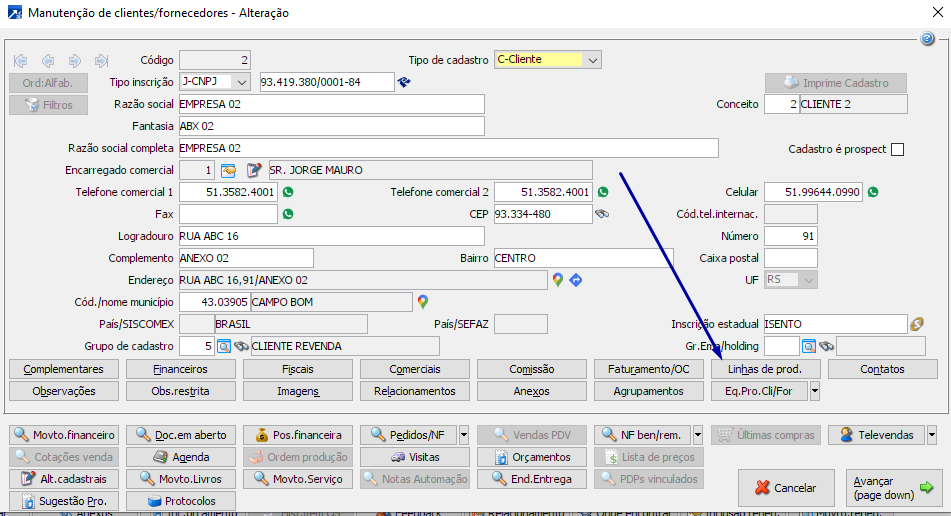
Task: Click the Inscrição estadual lookup icon
Action: click(x=917, y=324)
